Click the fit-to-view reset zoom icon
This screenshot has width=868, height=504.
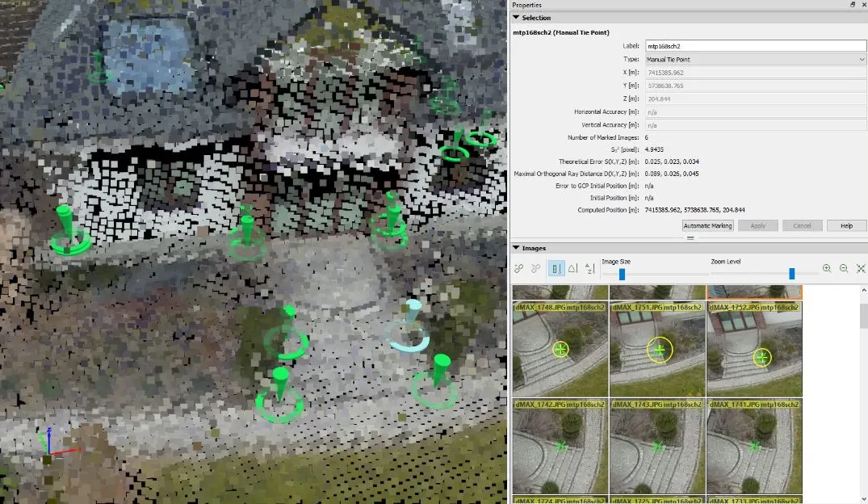[x=861, y=269]
